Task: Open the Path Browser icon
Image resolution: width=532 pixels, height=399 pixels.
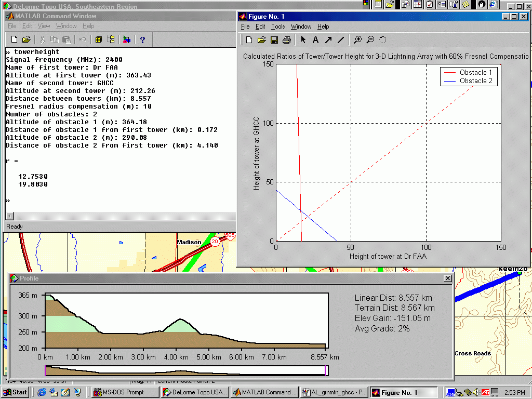Action: [x=111, y=39]
